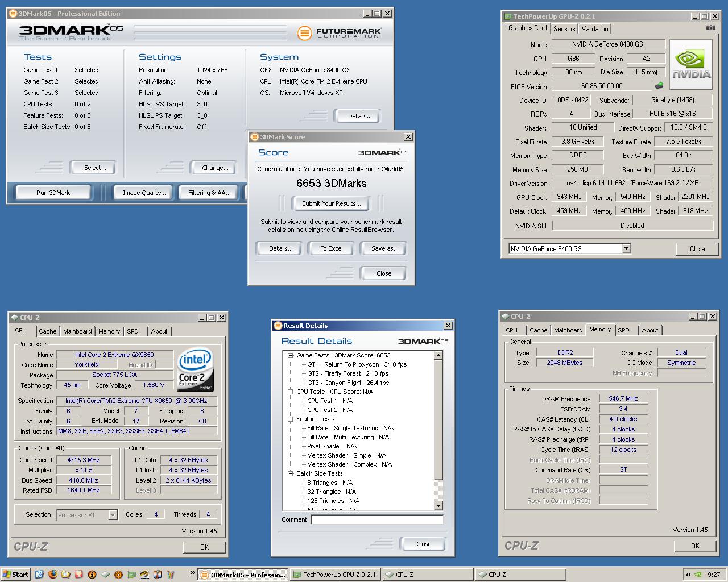Open the Windows Start menu
The width and height of the screenshot is (728, 582).
click(x=15, y=575)
